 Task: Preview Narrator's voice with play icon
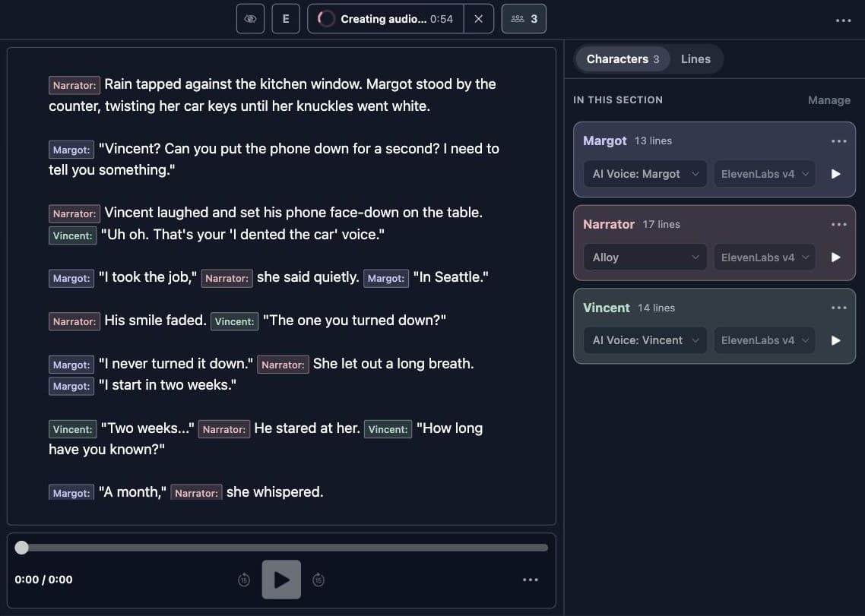[x=836, y=257]
